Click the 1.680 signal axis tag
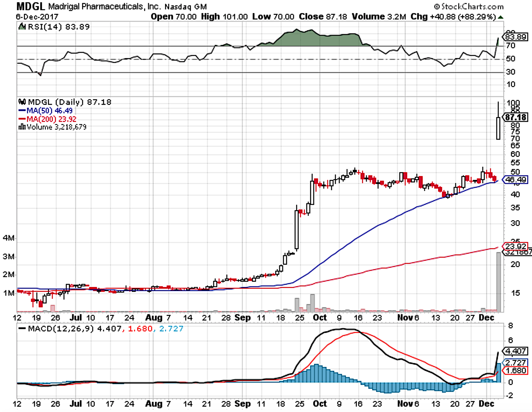Viewport: 532px width, 412px height. (x=515, y=370)
